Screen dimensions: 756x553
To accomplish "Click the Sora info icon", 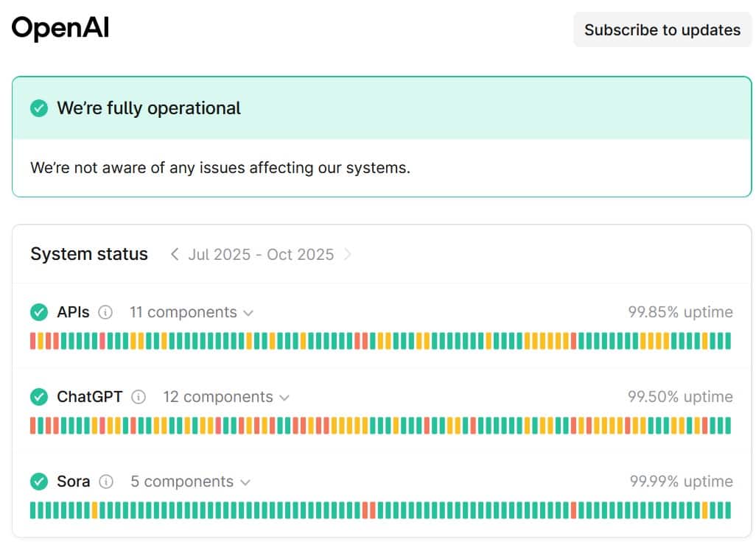I will (106, 482).
